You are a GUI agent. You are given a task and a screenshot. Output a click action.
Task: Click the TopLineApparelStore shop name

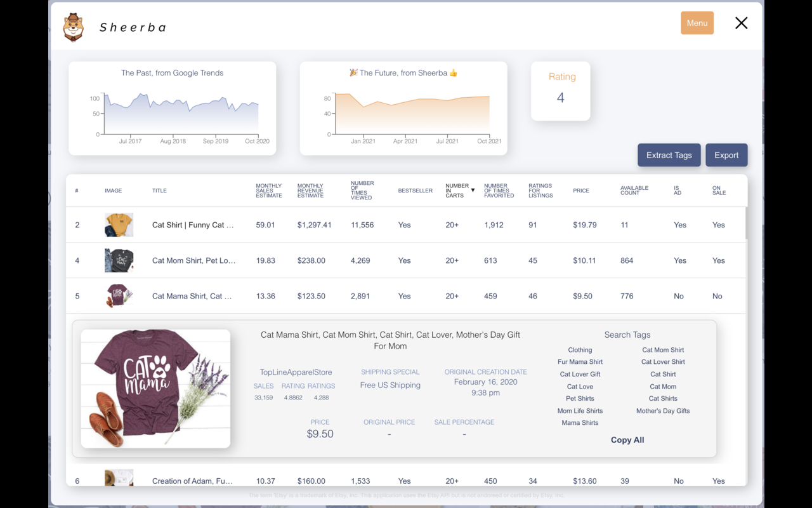[296, 372]
